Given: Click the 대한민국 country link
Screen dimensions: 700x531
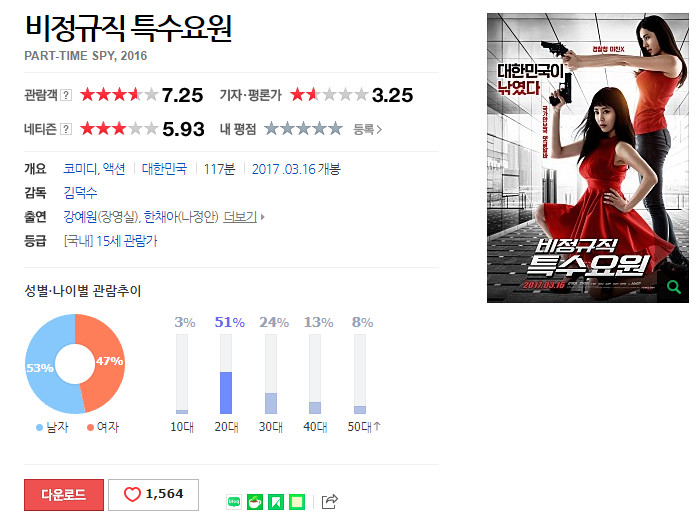Looking at the screenshot, I should coord(164,169).
